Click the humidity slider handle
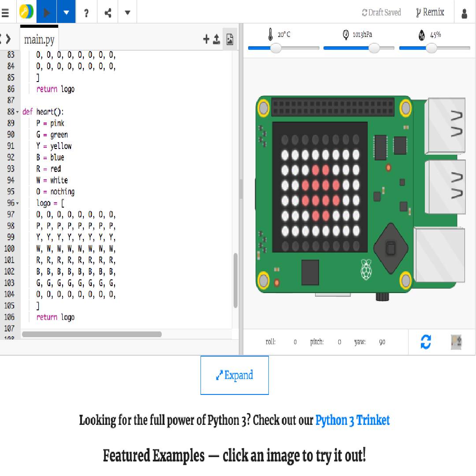This screenshot has height=476, width=476. point(431,48)
